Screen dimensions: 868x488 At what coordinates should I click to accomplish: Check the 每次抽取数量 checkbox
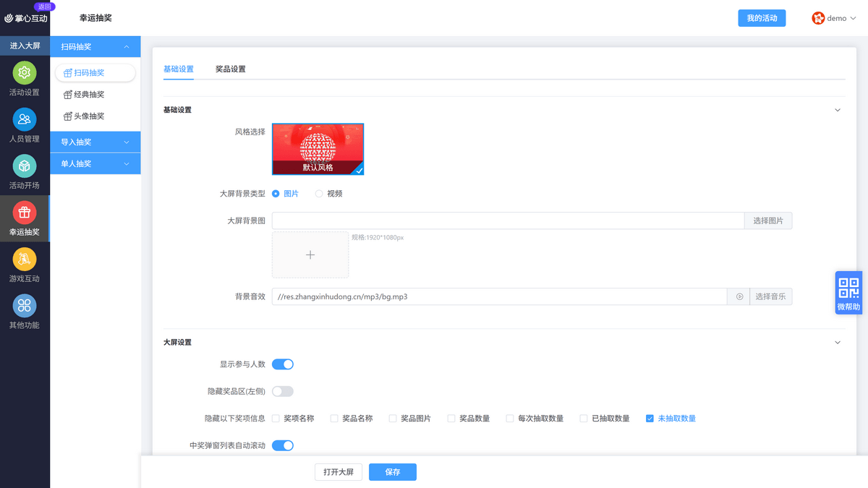point(510,419)
